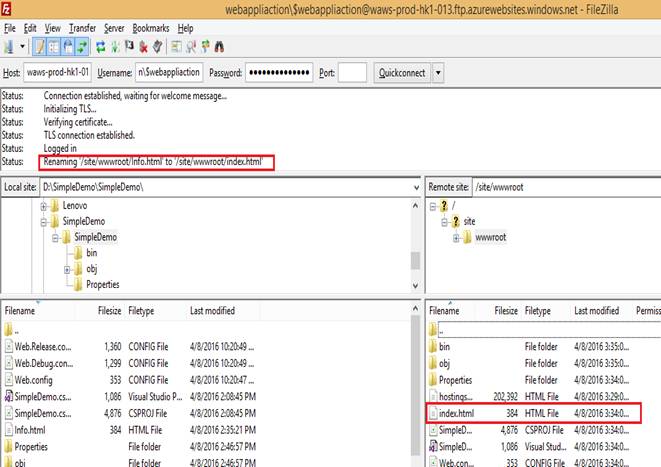Collapse the remote site folder node
The image size is (661, 467).
coord(444,222)
